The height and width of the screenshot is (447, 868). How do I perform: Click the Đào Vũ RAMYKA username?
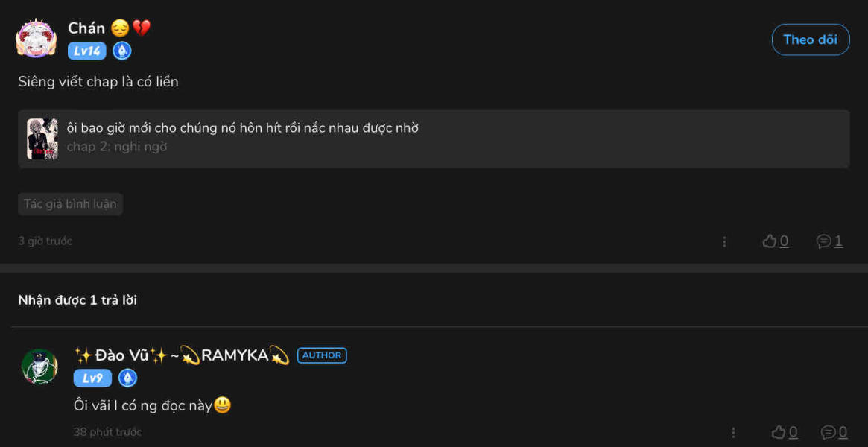point(182,355)
